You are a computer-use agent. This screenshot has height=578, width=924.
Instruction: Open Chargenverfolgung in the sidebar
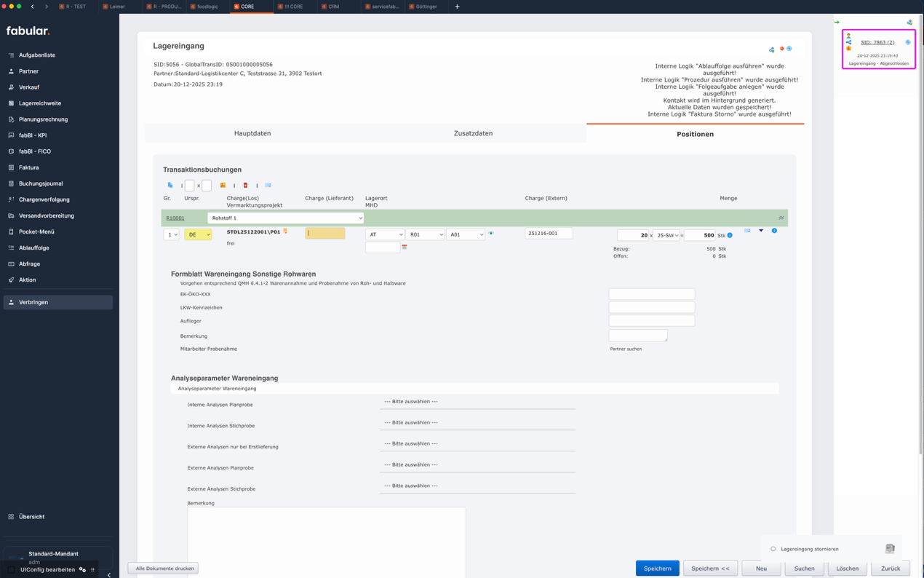pos(44,199)
